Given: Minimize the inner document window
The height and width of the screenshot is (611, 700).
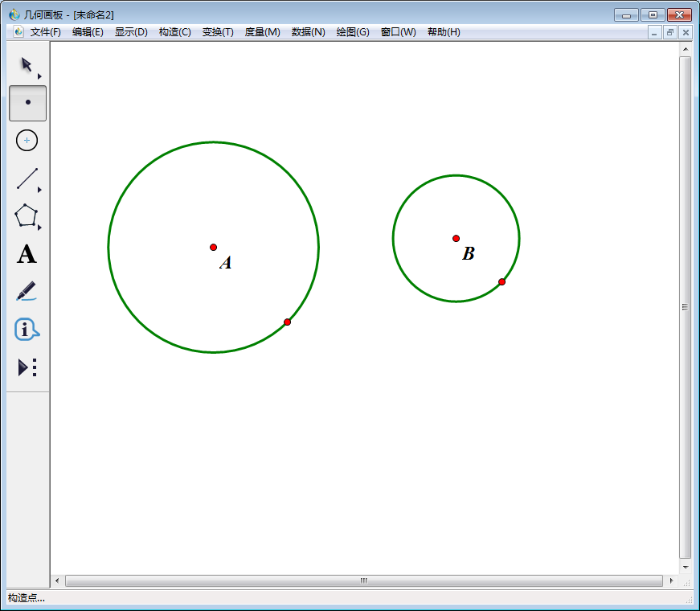Looking at the screenshot, I should [654, 33].
